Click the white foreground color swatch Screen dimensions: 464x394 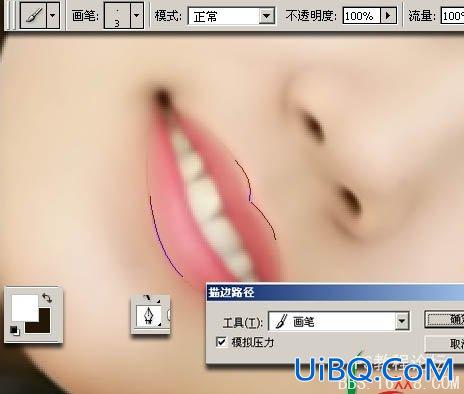(x=25, y=308)
